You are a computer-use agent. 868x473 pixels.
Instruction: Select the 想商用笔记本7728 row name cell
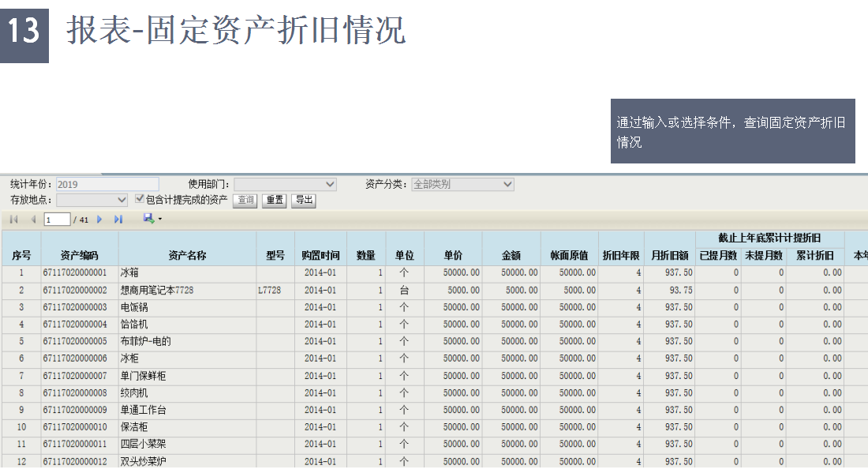[156, 290]
